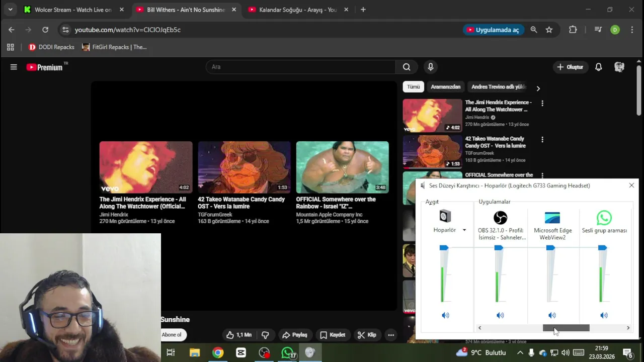
Task: Mute the Hoparlör device in the mixer
Action: pos(445,315)
